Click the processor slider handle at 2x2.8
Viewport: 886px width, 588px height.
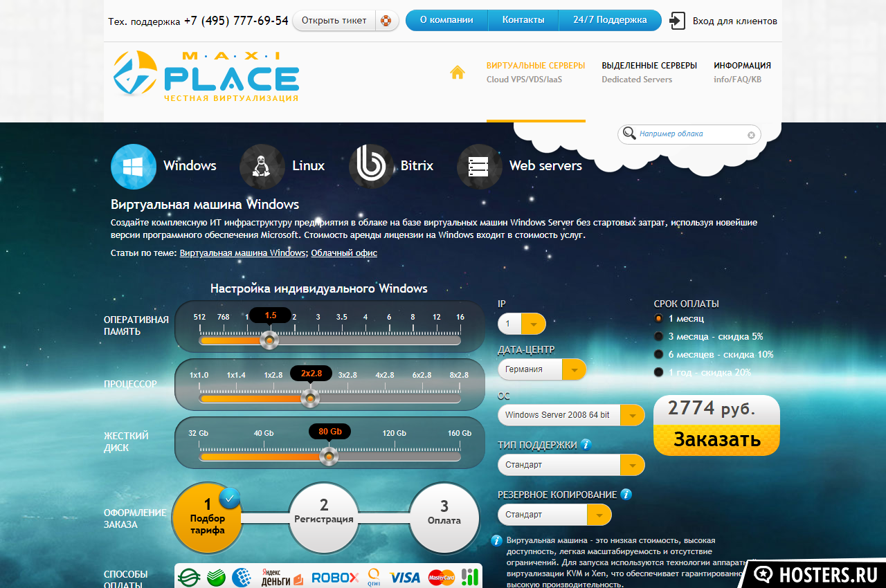pos(310,398)
